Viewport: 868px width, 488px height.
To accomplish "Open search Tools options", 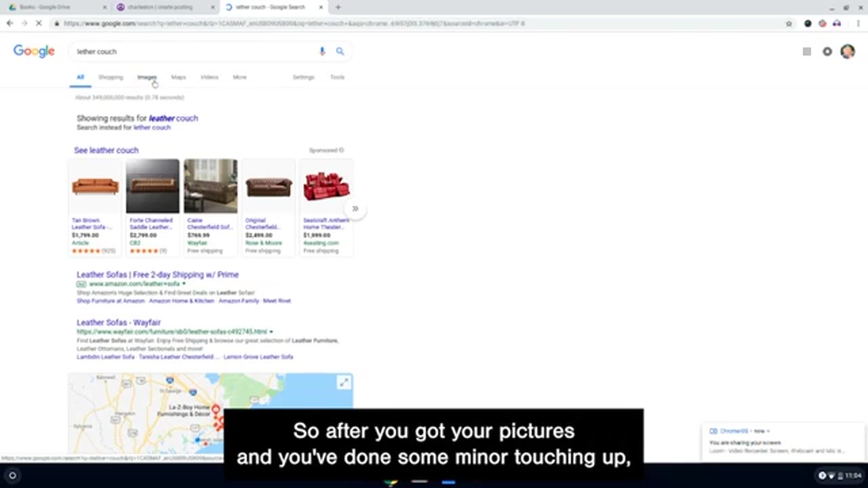I will coord(337,77).
